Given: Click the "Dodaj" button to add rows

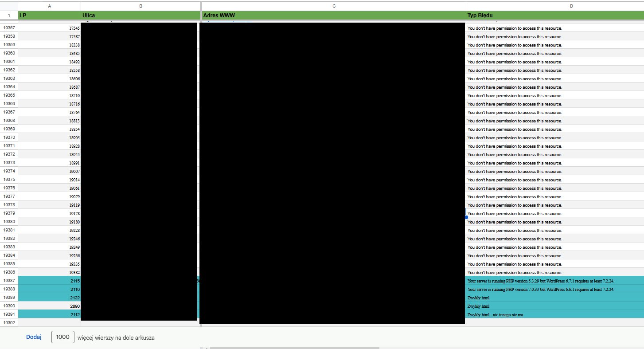Looking at the screenshot, I should 34,337.
